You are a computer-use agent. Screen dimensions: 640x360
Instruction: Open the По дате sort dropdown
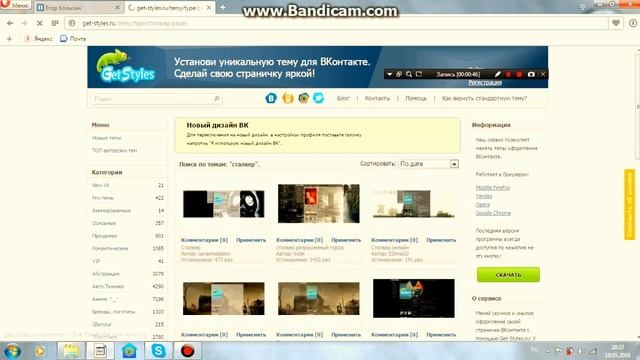click(429, 164)
